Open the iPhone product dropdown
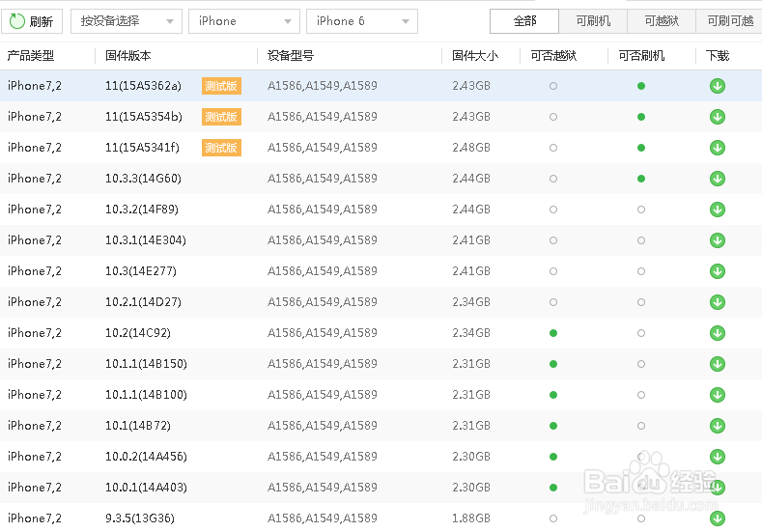 (244, 21)
